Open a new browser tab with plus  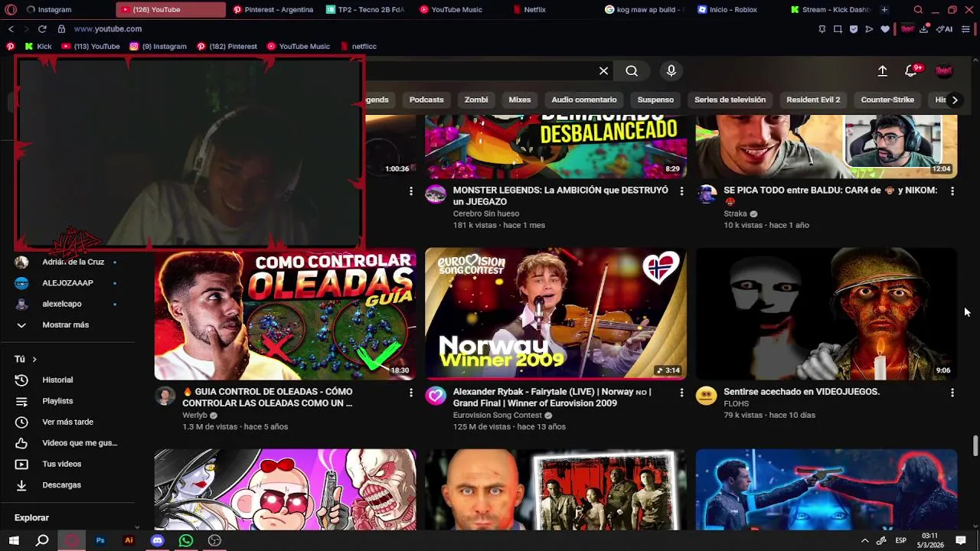pos(884,10)
